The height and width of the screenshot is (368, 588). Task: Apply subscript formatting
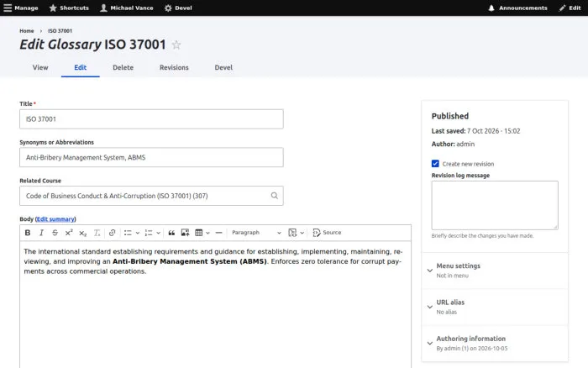click(x=82, y=233)
